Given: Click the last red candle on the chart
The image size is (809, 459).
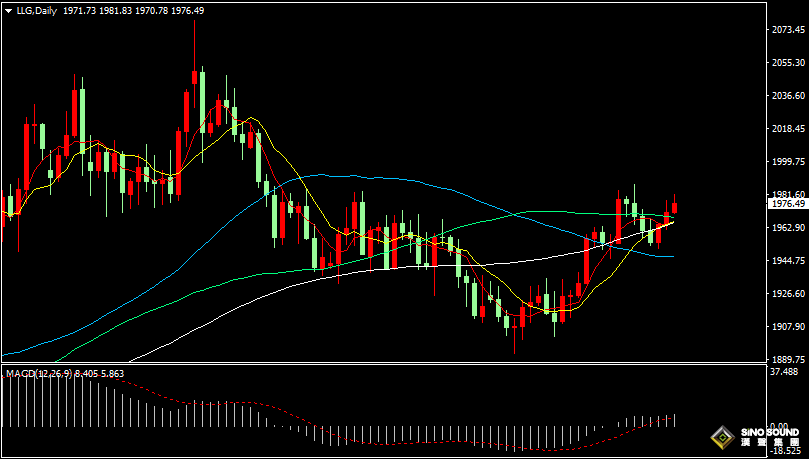Looking at the screenshot, I should coord(675,207).
